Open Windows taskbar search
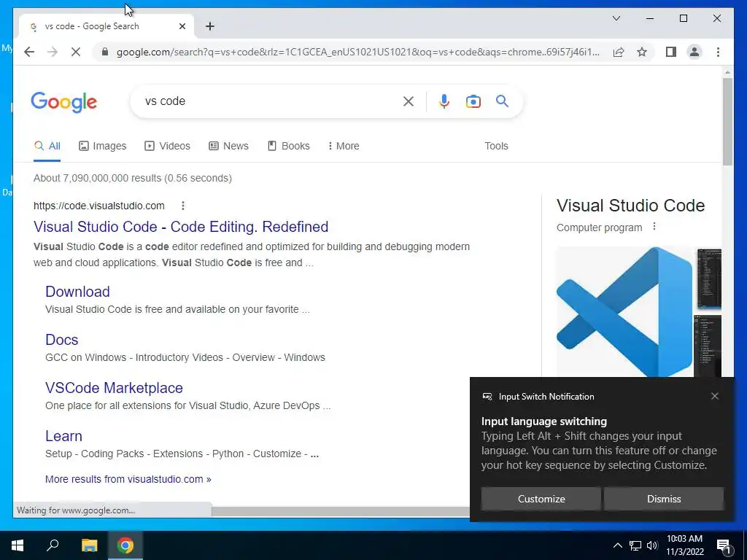The image size is (747, 560). (x=53, y=545)
